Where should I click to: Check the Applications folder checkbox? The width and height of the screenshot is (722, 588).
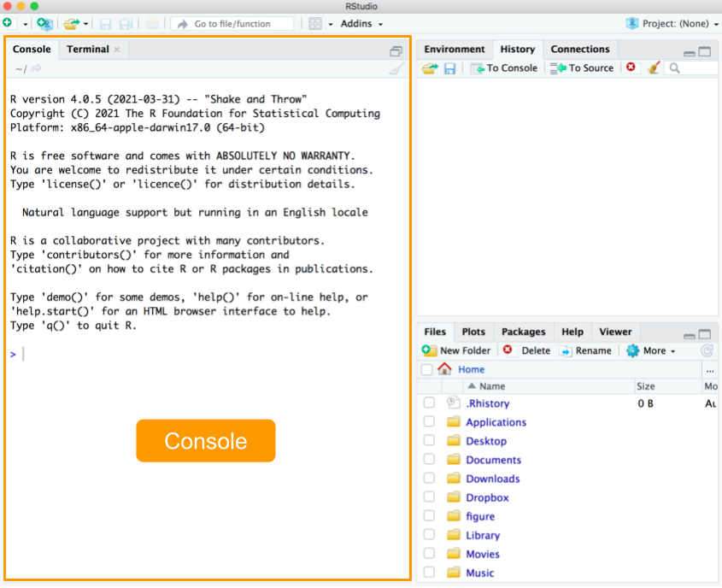tap(429, 422)
